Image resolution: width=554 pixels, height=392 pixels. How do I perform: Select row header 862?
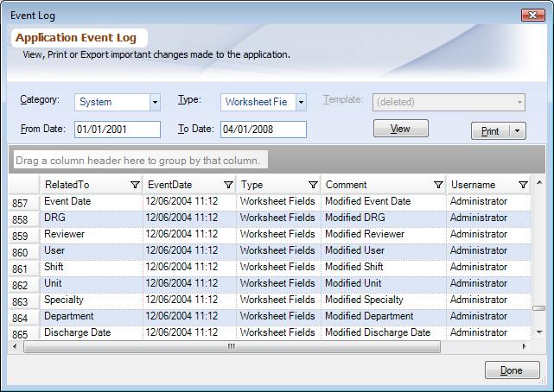pos(24,285)
